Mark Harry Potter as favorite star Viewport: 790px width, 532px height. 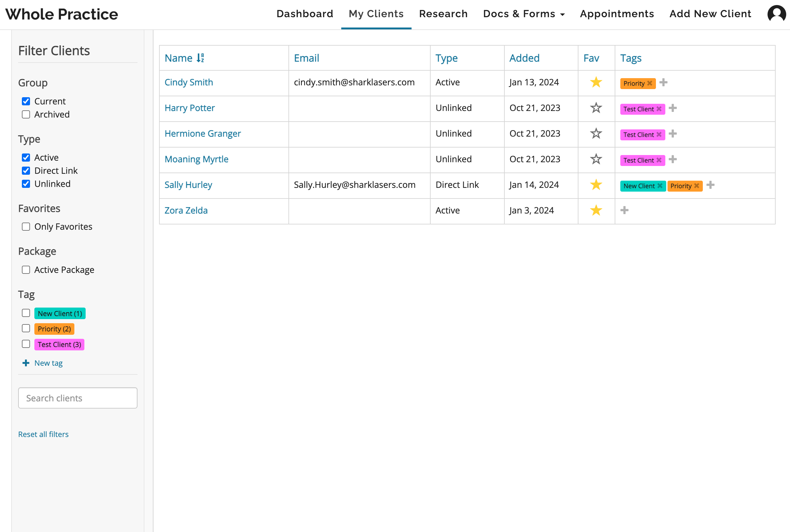596,108
